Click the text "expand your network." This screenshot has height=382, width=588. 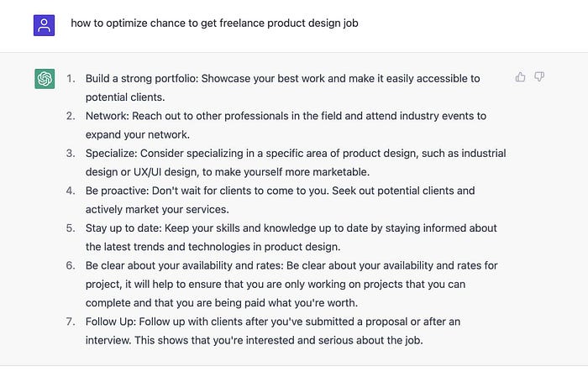tap(138, 134)
